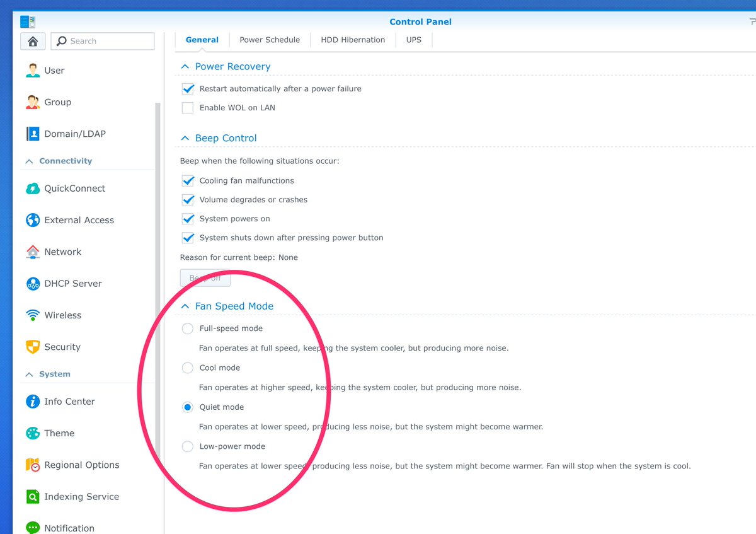Open the Indexing Service icon
Viewport: 756px width, 534px height.
pos(33,496)
